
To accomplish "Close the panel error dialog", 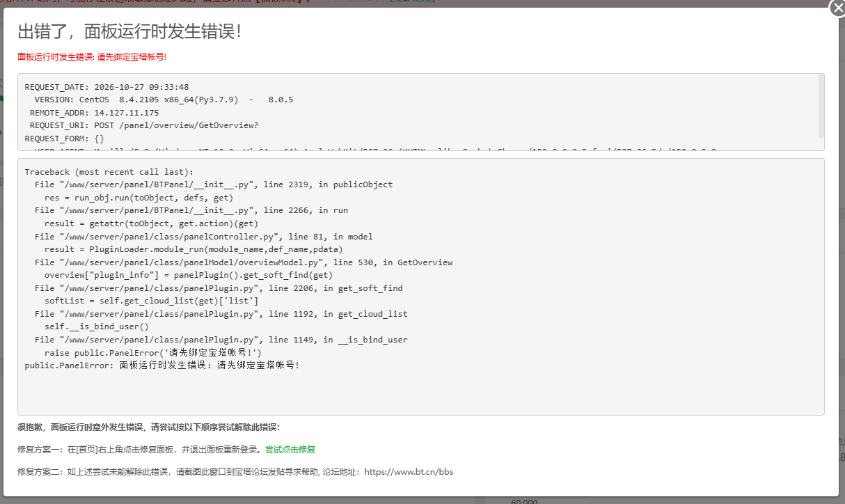I will tap(837, 7).
